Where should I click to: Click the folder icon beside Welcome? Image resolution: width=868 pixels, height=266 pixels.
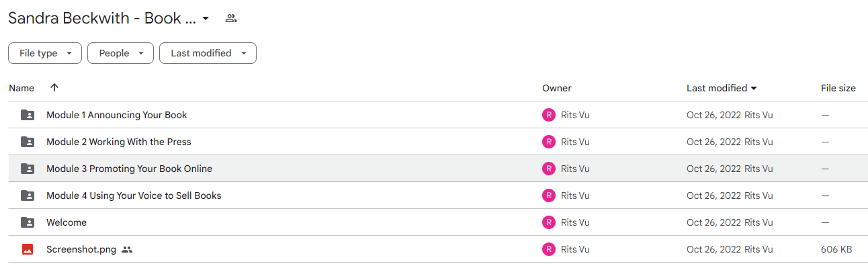28,222
